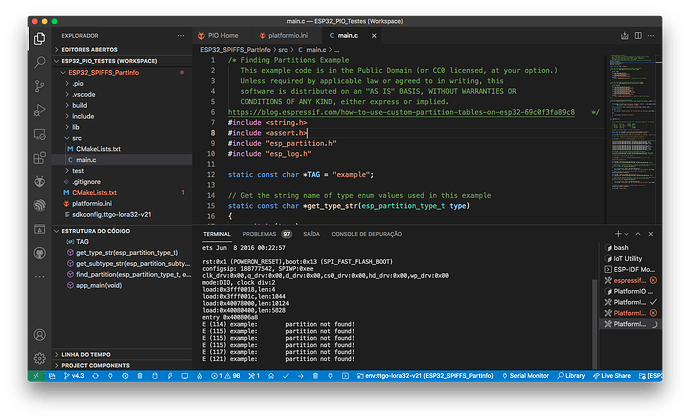690x420 pixels.
Task: Split the editor to the right
Action: click(638, 36)
